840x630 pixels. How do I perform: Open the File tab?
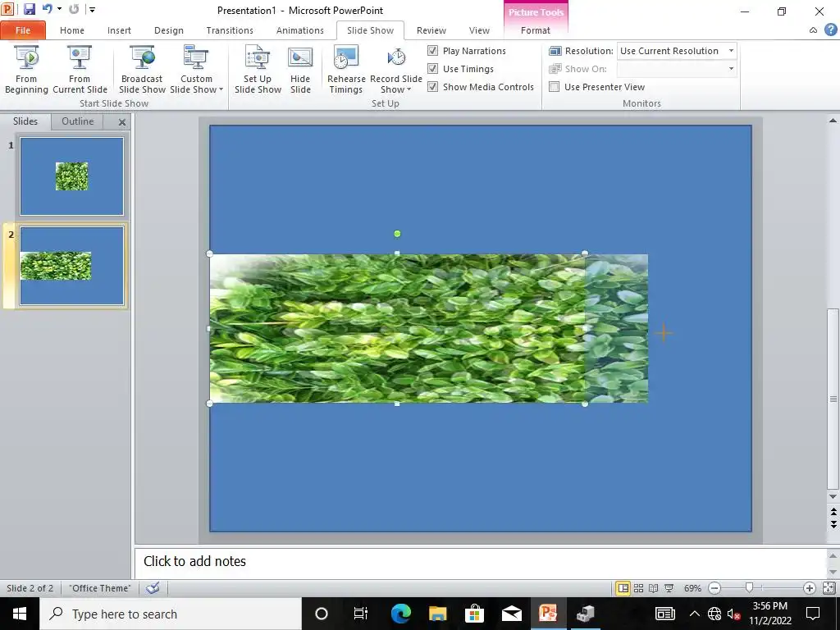pyautogui.click(x=23, y=30)
